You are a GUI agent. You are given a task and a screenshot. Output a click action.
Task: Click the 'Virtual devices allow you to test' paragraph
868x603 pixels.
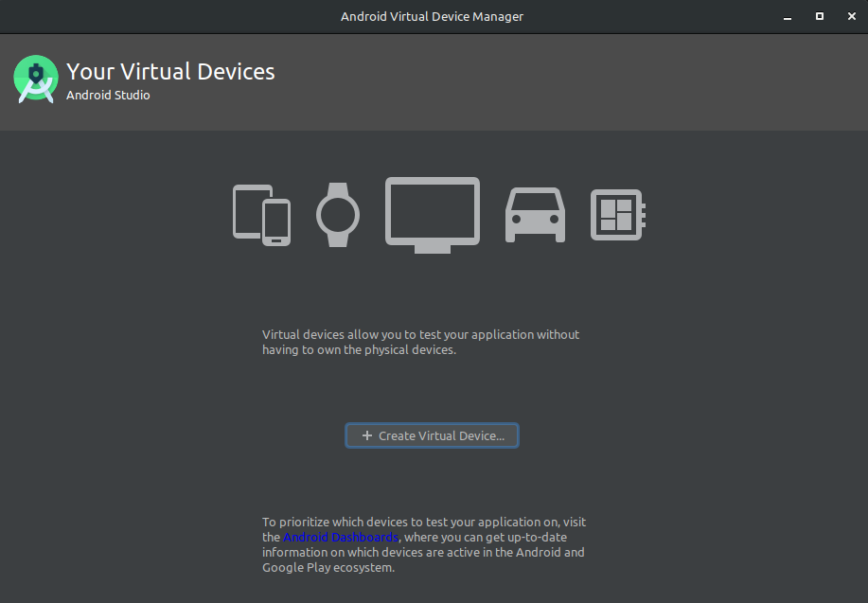point(420,342)
